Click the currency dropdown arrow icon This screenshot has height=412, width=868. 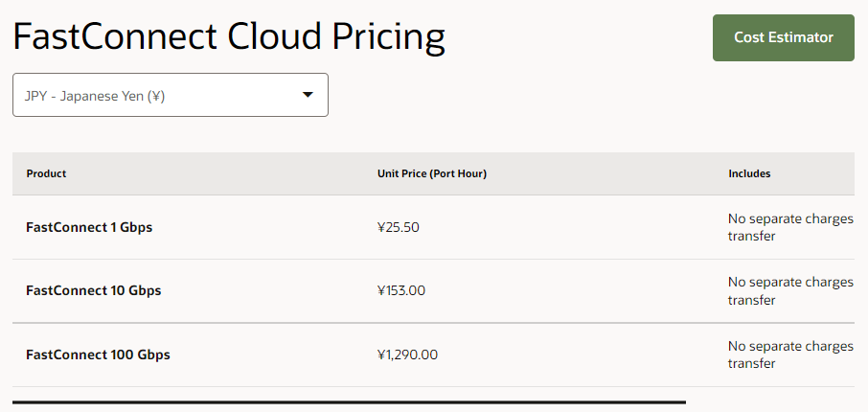pos(308,95)
